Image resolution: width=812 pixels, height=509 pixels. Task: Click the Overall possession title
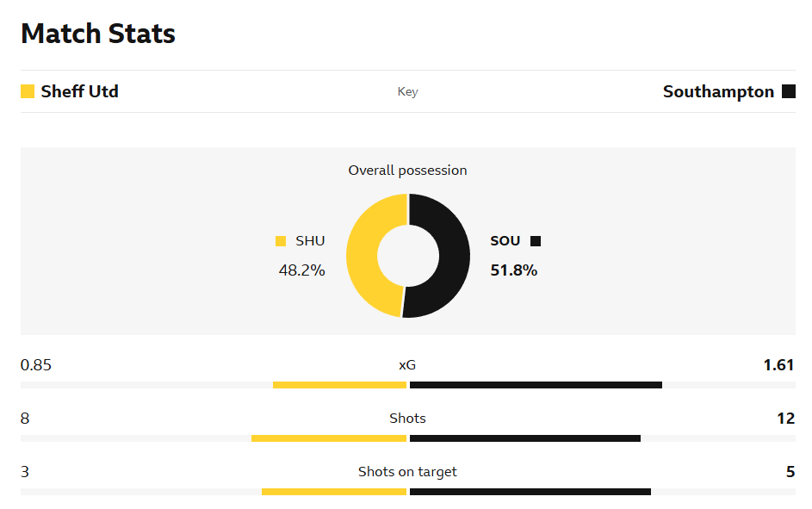tap(407, 171)
